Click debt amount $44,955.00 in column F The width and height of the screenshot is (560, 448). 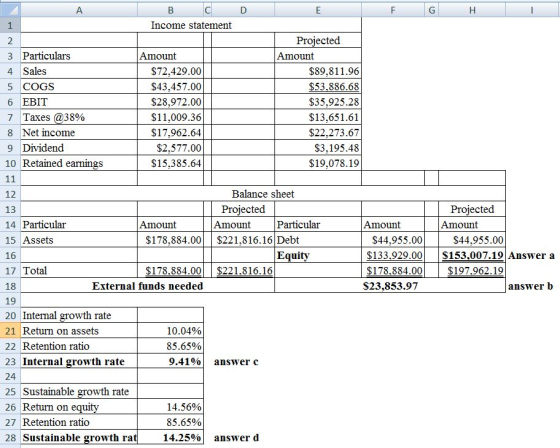(393, 240)
